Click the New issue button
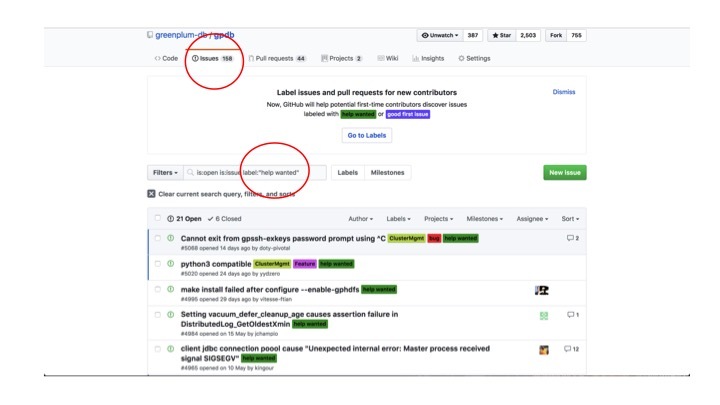Screen dimensions: 720x405 (565, 173)
